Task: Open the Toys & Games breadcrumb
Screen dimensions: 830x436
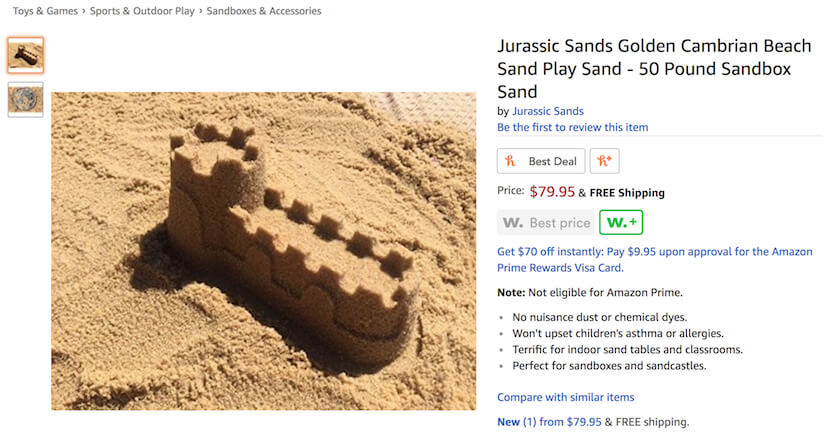Action: [45, 11]
